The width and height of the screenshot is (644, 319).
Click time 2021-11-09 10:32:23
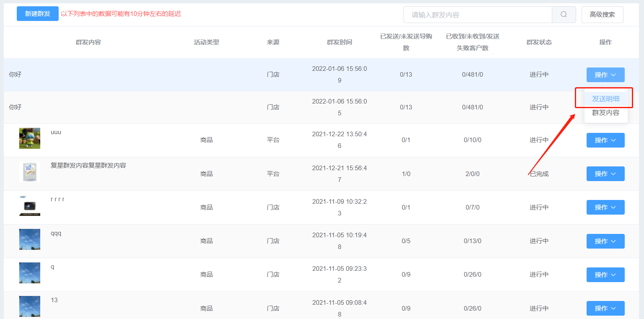point(339,207)
